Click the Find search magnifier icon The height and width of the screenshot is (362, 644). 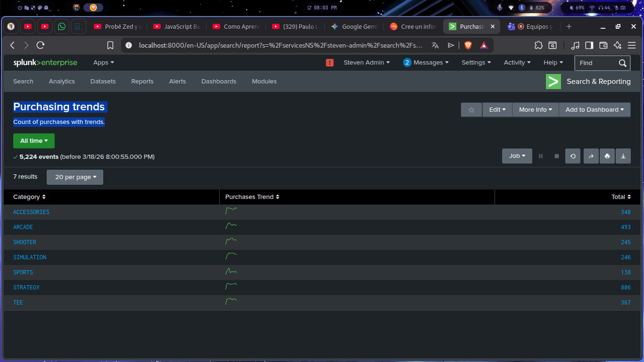tap(622, 63)
